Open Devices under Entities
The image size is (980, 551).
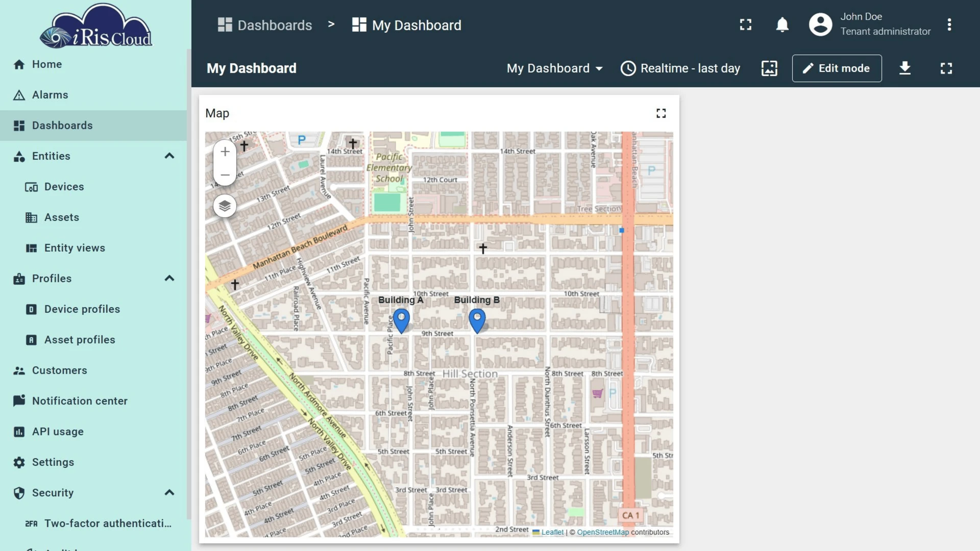(93, 187)
